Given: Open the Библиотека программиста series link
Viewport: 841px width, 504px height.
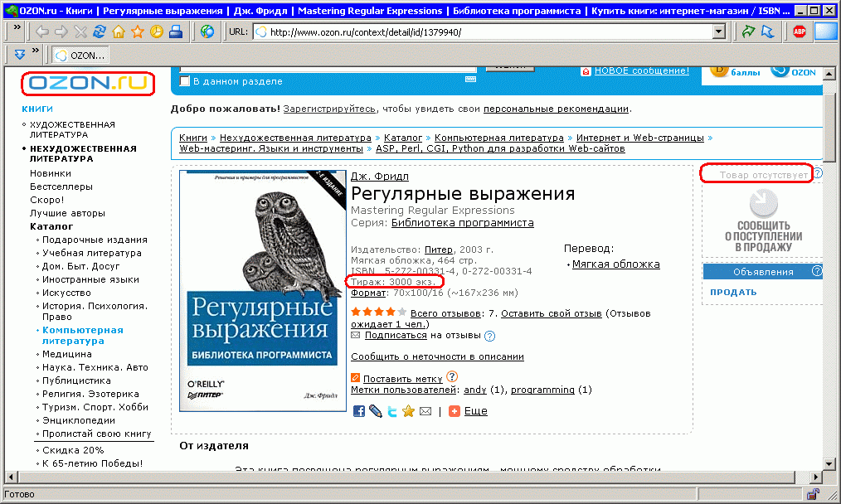Looking at the screenshot, I should coord(462,223).
